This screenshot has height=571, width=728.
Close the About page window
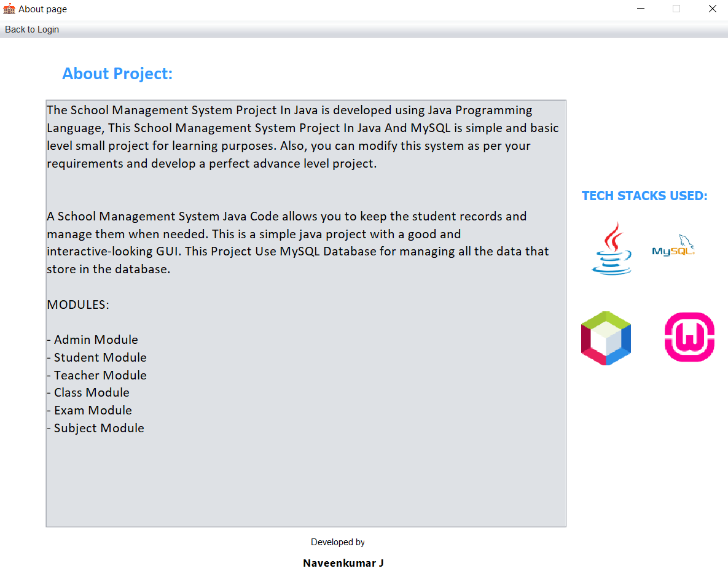point(712,9)
